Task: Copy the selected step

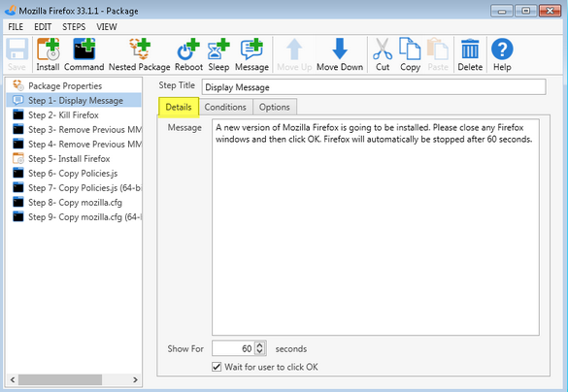Action: click(x=410, y=54)
